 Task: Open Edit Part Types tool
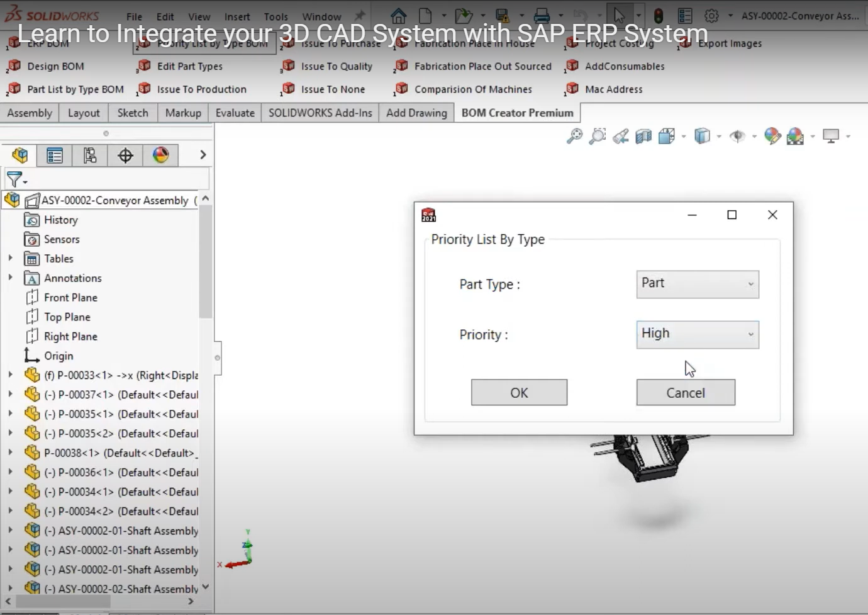pos(181,66)
